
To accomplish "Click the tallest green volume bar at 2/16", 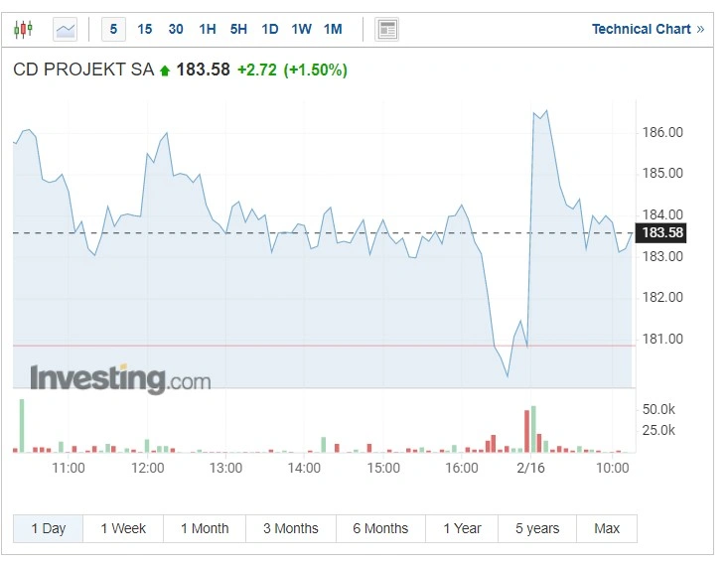I will (533, 429).
